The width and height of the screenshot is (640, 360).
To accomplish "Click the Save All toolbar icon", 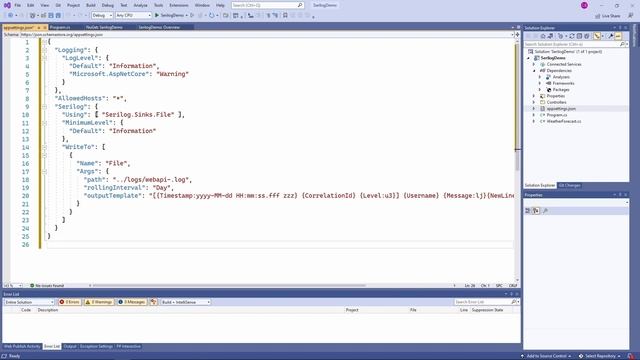I will 58,15.
